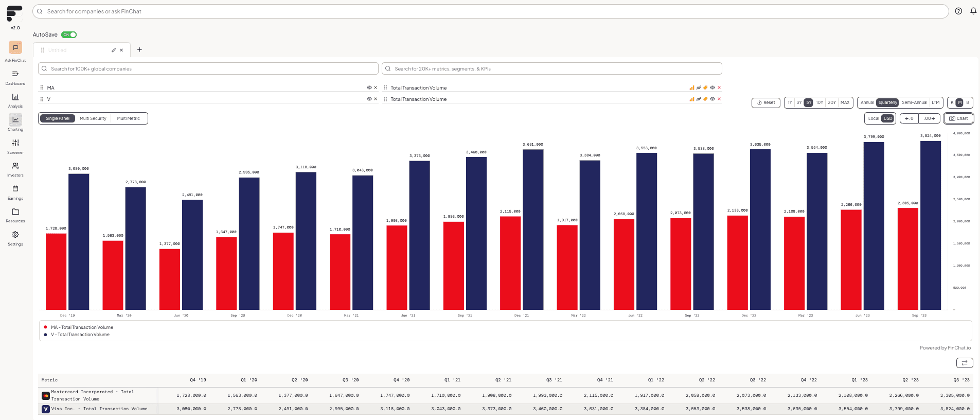Click the Reset button

pos(766,102)
